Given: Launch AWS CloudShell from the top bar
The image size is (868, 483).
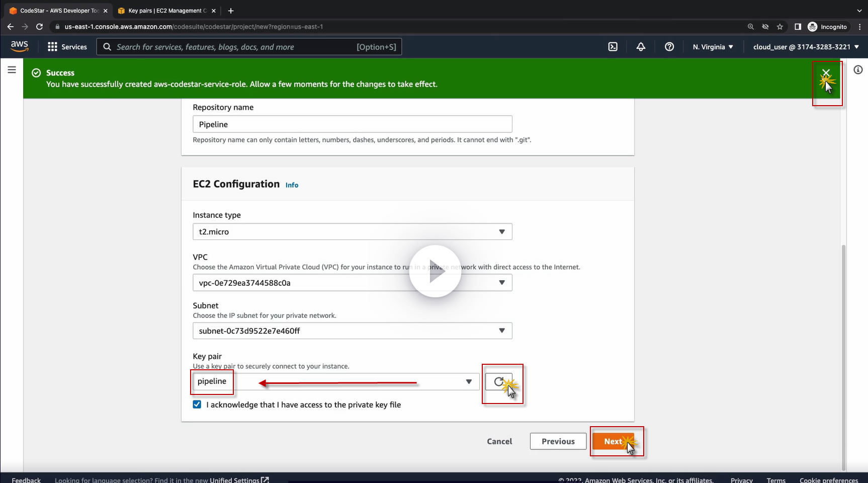Looking at the screenshot, I should [613, 47].
